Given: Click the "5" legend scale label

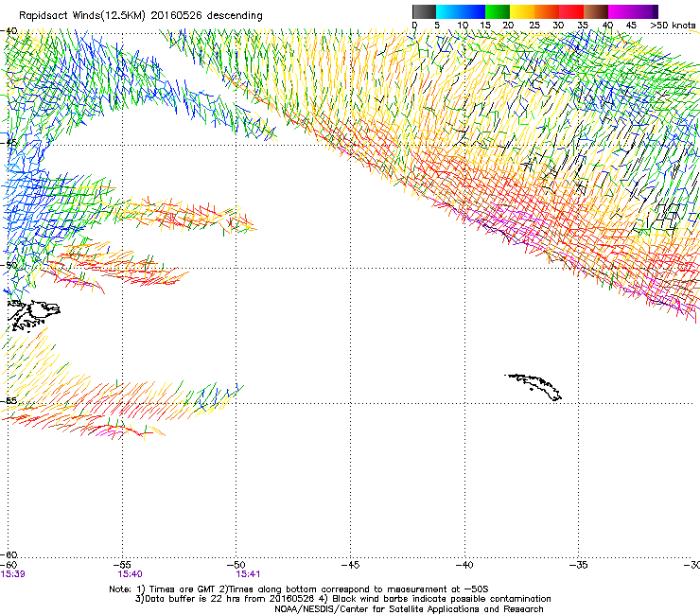Looking at the screenshot, I should (437, 26).
